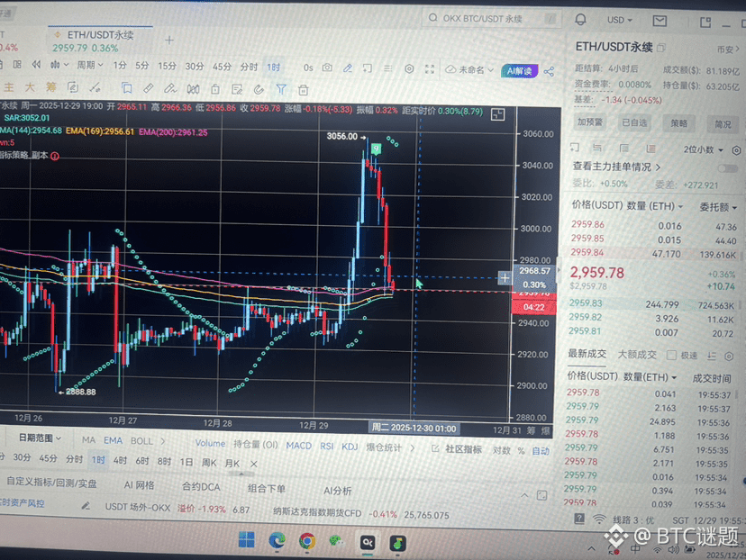Screen dimensions: 746x560
Task: Select the brush drawing tool icon
Action: coord(170,88)
